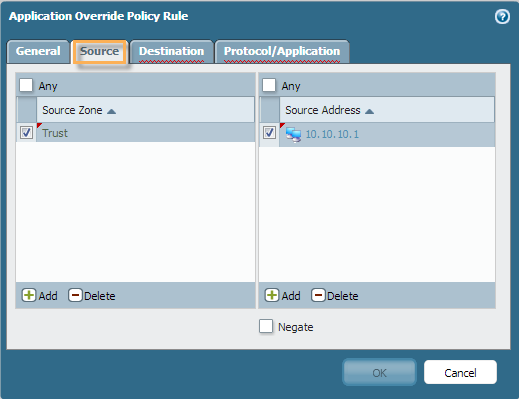Click the Add label under Source Address

tap(291, 296)
